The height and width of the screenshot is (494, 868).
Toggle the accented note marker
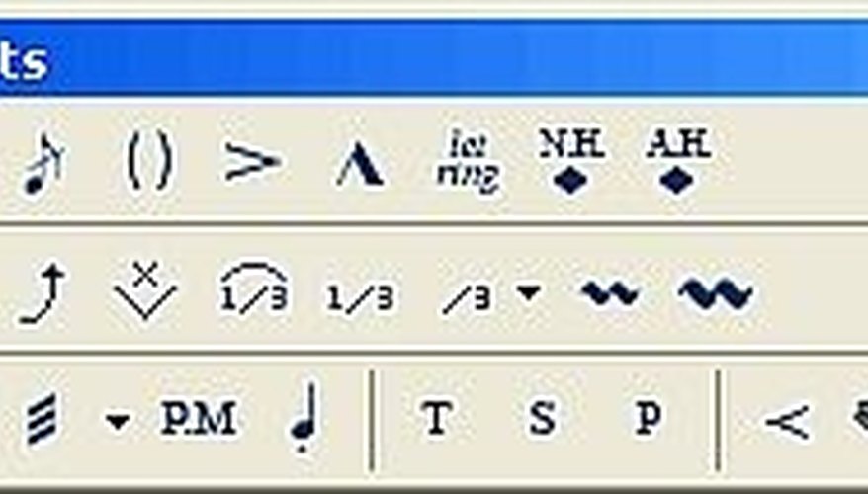[252, 161]
